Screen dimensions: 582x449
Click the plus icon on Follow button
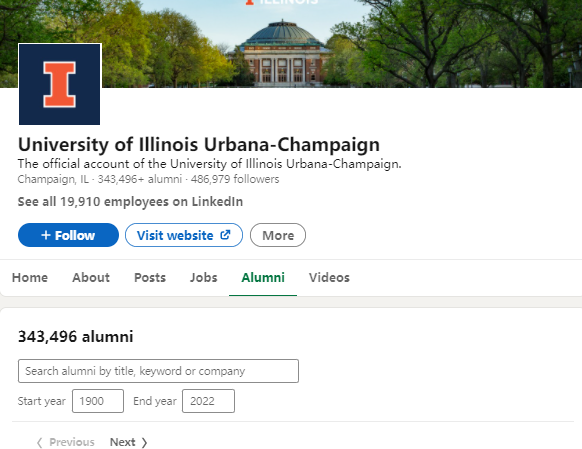(x=46, y=235)
